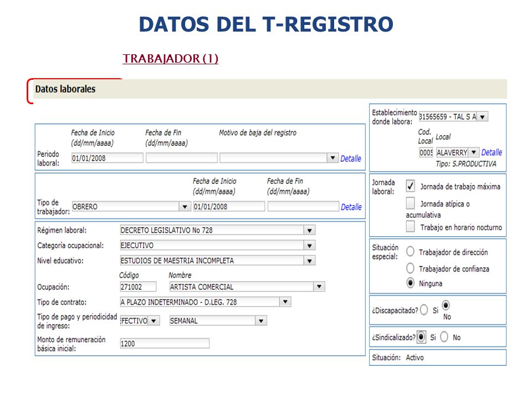Click the Cod. Local input field
Image resolution: width=532 pixels, height=399 pixels.
tap(426, 152)
